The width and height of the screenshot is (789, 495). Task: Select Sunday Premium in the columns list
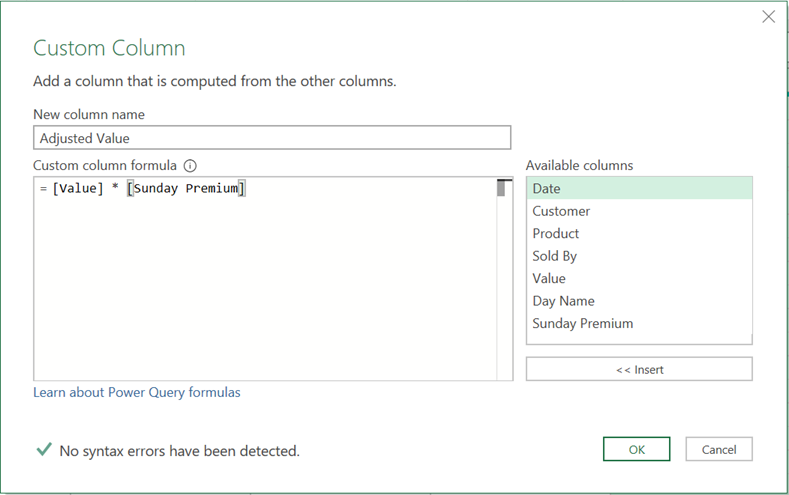click(583, 324)
